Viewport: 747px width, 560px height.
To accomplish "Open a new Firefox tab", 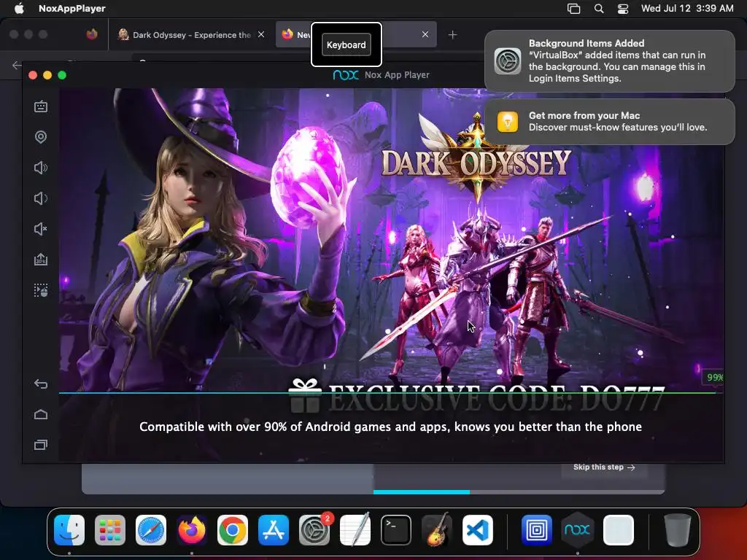I will pos(452,35).
